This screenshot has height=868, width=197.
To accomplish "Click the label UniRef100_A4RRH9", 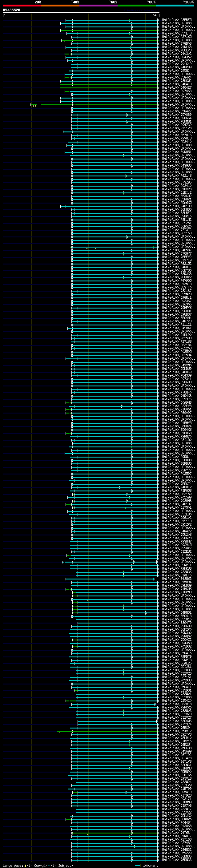I will [x=176, y=67].
